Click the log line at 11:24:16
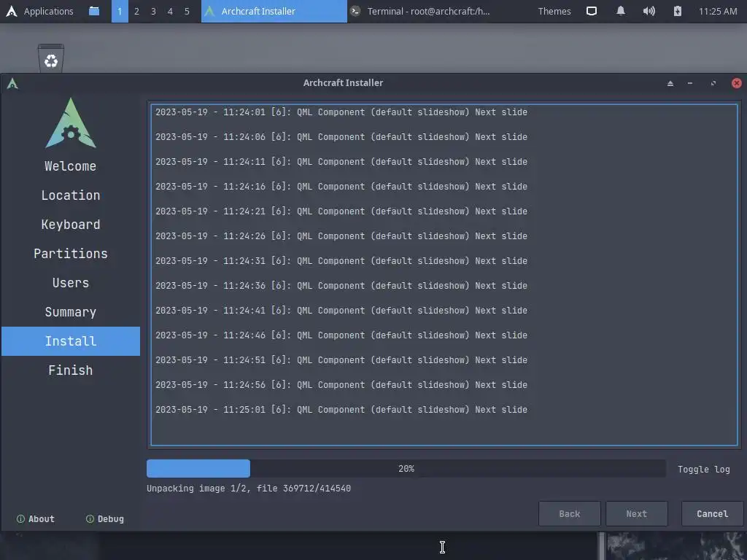 click(341, 187)
